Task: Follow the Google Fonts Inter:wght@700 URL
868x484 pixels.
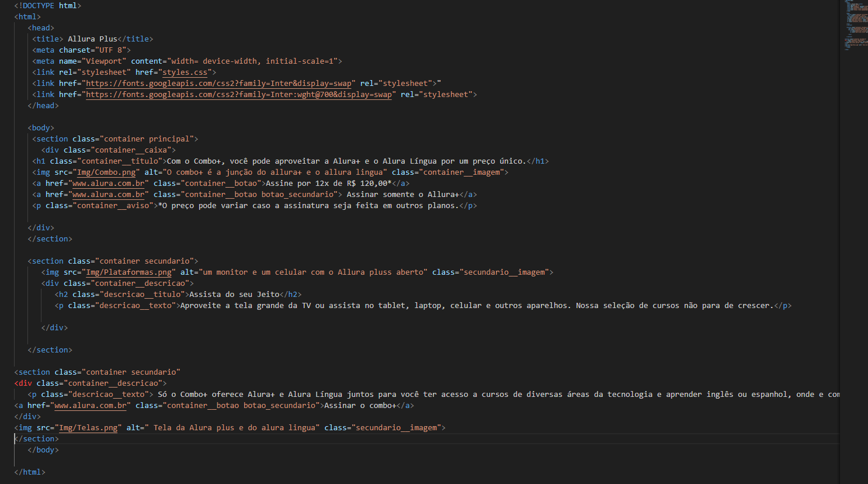Action: pos(239,95)
